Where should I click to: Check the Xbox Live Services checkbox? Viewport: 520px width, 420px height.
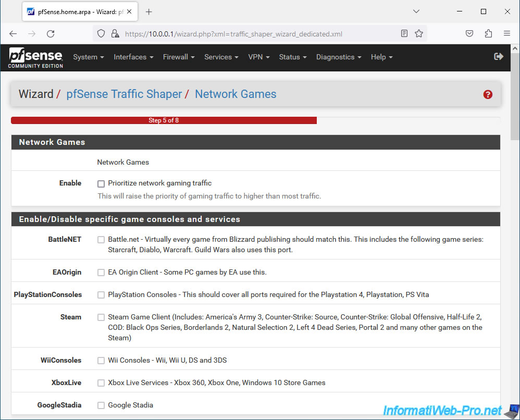101,383
